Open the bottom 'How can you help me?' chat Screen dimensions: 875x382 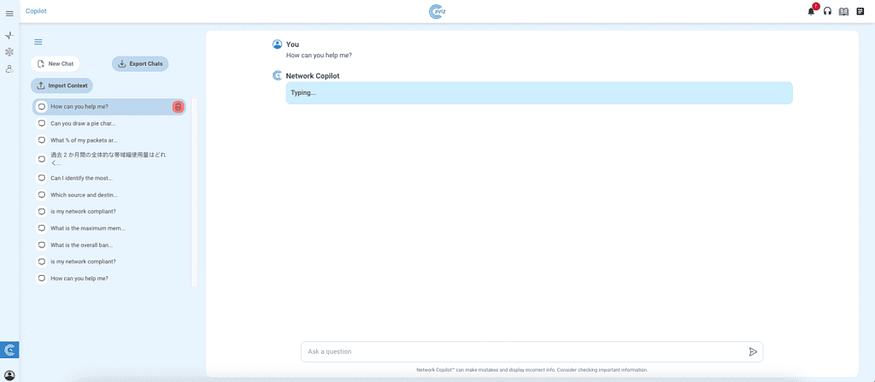[x=109, y=278]
